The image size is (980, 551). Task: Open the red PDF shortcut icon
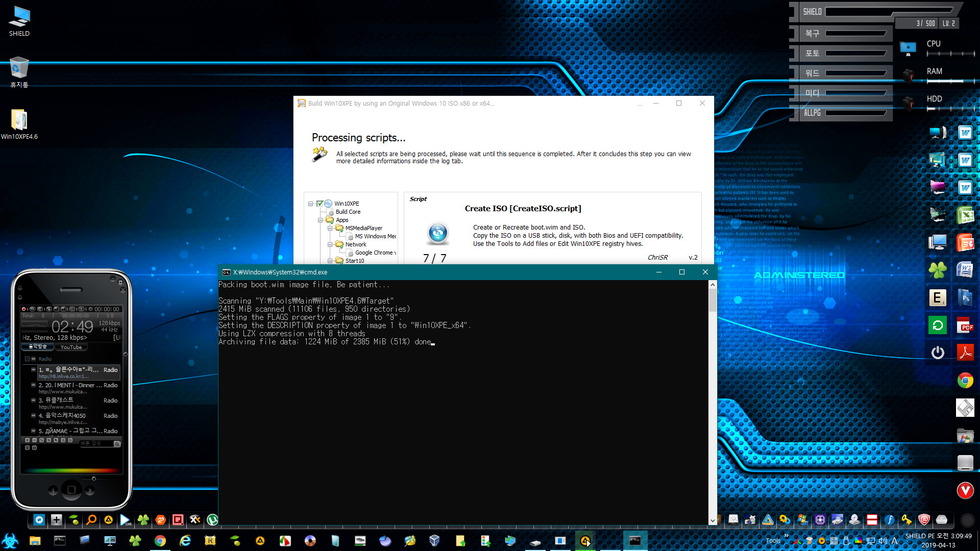(x=965, y=325)
